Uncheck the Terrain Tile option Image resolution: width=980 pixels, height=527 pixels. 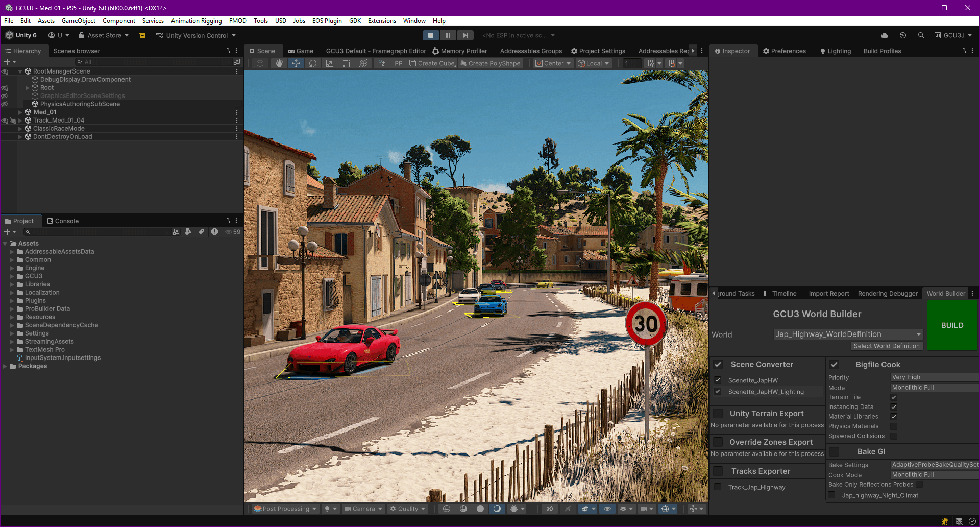click(x=894, y=397)
